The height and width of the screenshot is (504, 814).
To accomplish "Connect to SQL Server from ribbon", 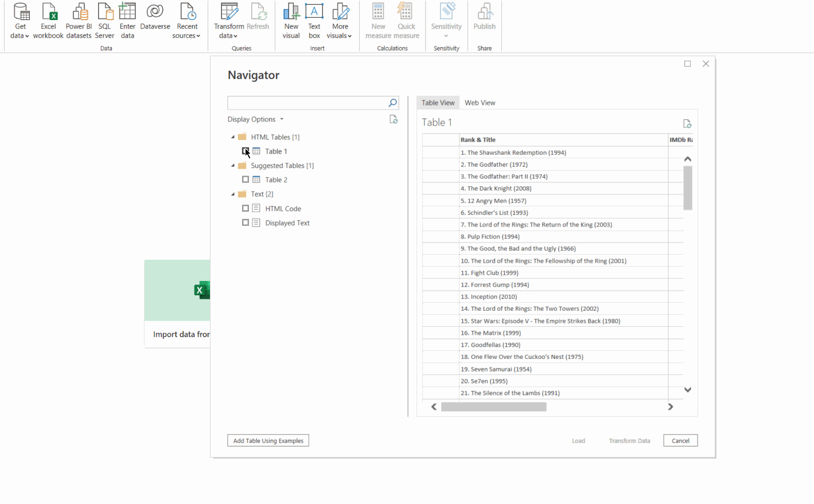I will 105,21.
